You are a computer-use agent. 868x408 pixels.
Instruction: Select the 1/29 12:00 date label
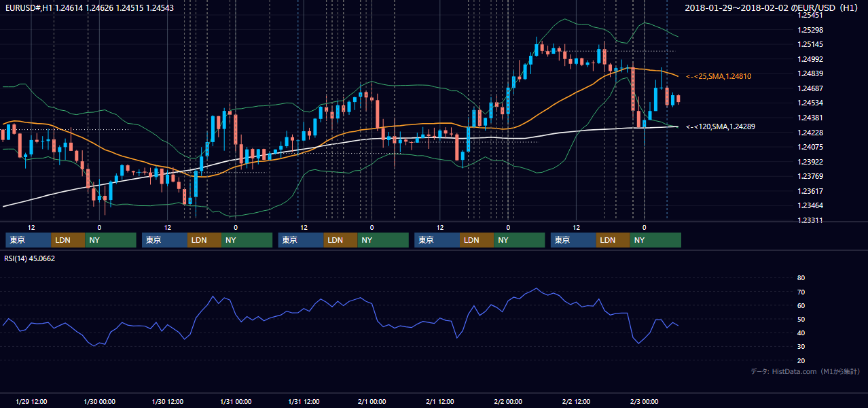point(31,401)
